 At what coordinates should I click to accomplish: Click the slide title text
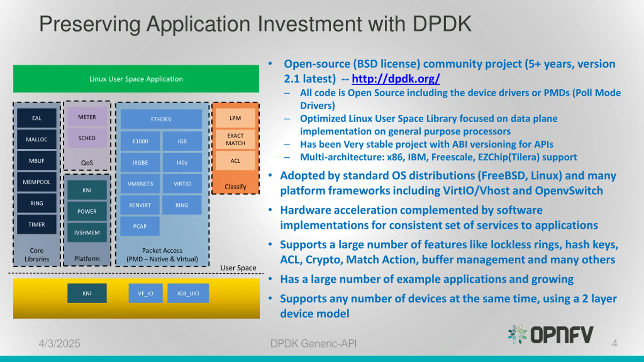[x=255, y=24]
